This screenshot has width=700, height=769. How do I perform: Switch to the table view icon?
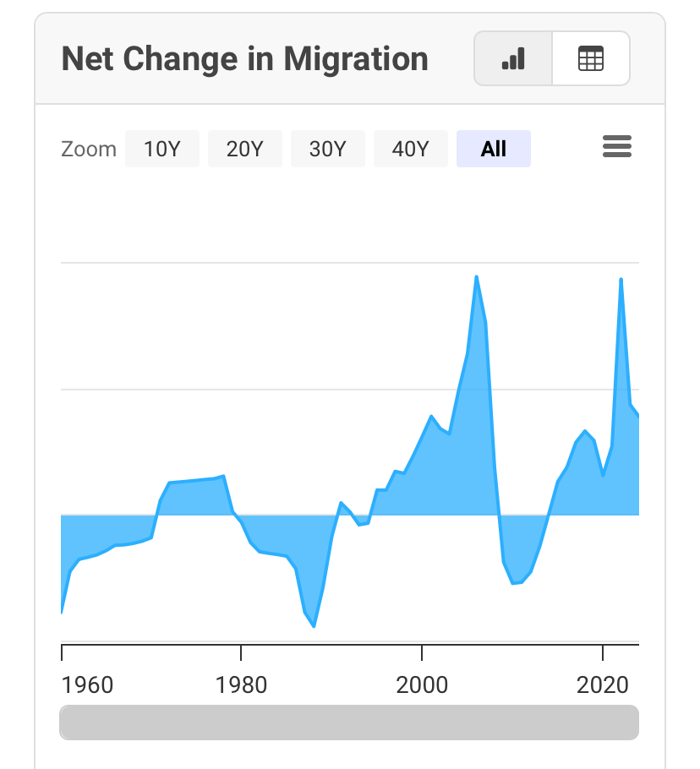pyautogui.click(x=591, y=58)
